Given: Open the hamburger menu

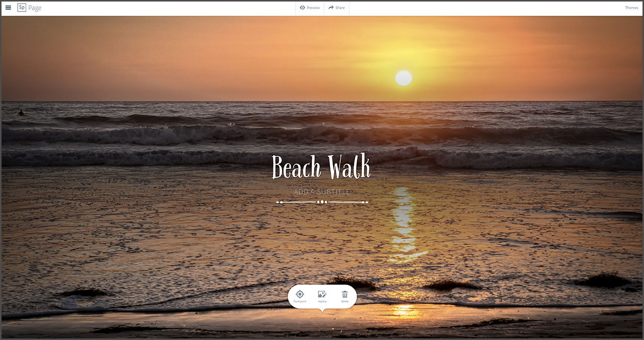Looking at the screenshot, I should pos(8,8).
